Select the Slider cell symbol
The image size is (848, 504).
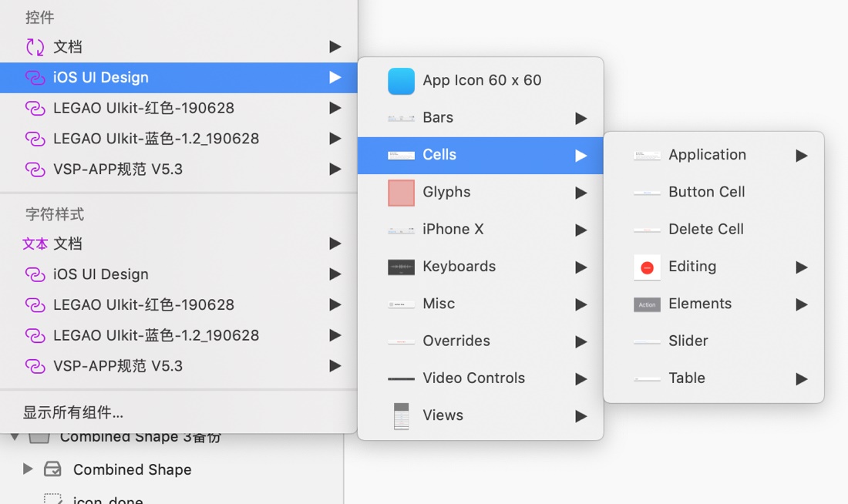pyautogui.click(x=688, y=341)
